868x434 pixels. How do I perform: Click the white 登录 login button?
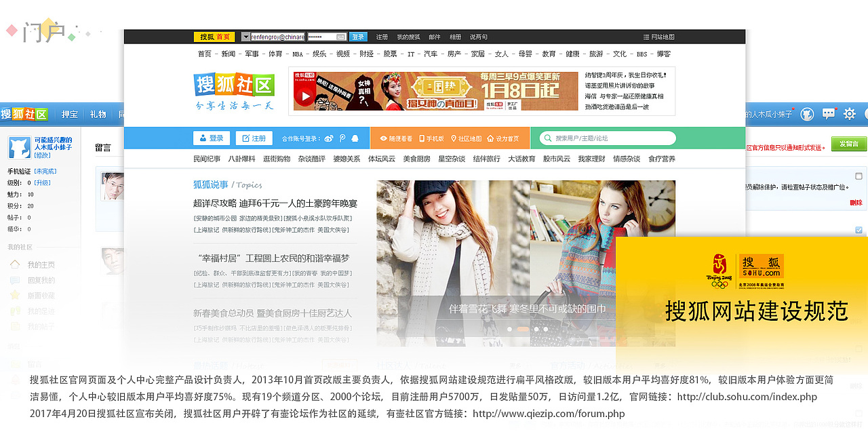point(212,138)
